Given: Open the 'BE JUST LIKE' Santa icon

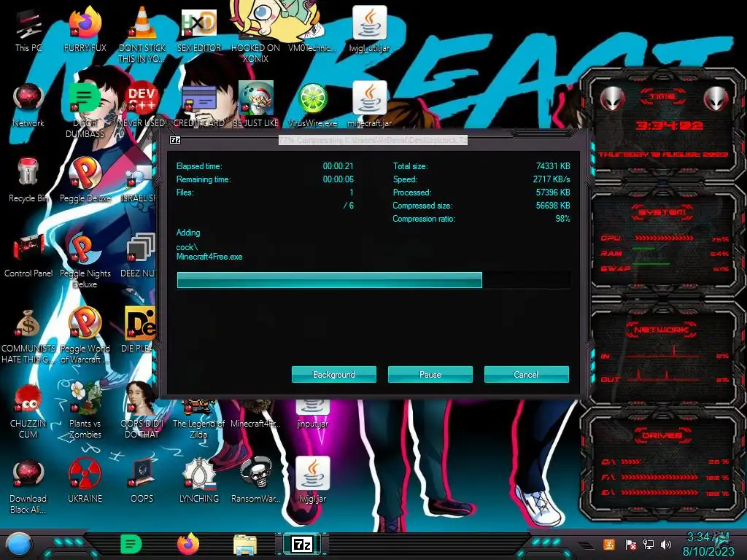Looking at the screenshot, I should pos(256,105).
